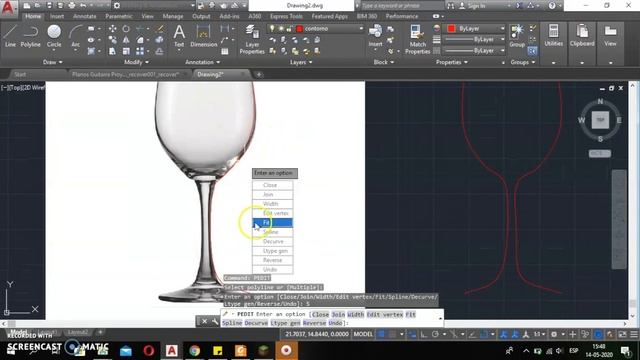
Task: Click the new drawing tab plus button
Action: 258,75
